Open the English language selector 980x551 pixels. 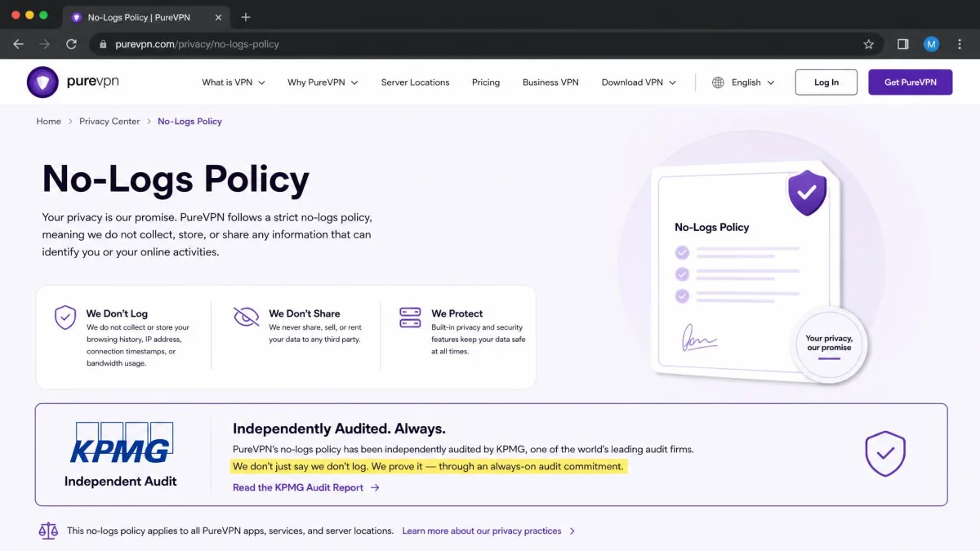coord(743,82)
